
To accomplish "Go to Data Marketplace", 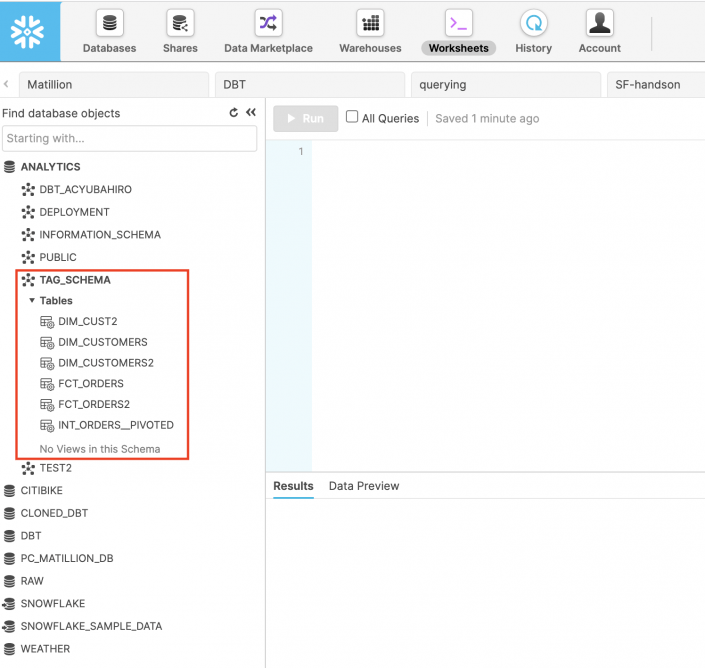I will [268, 32].
